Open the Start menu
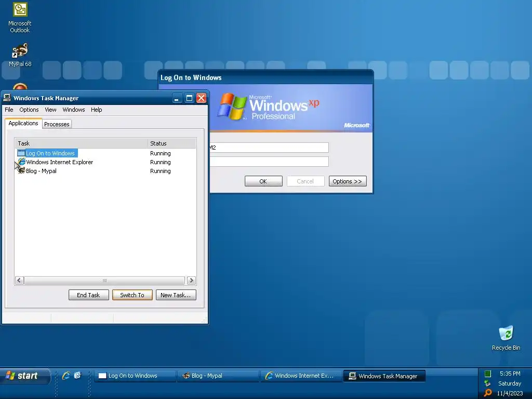 point(25,376)
